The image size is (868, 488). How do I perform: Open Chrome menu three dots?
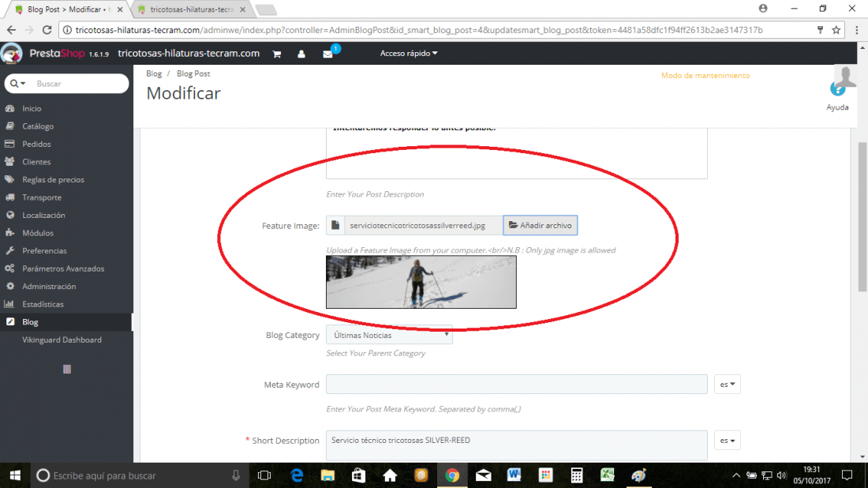(x=856, y=30)
